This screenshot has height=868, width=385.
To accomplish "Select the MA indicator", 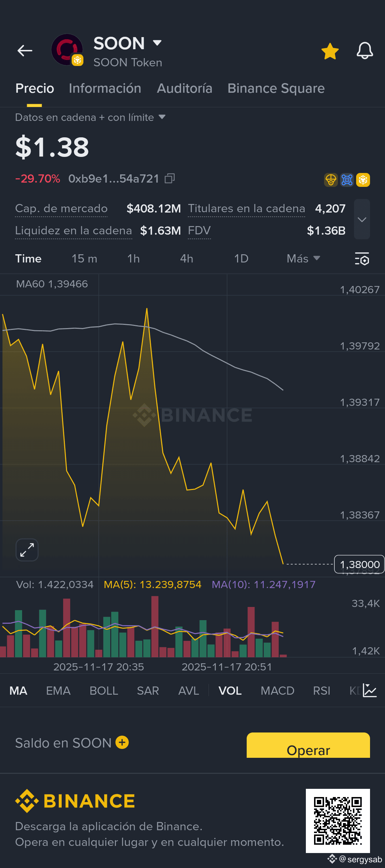I will click(x=18, y=691).
